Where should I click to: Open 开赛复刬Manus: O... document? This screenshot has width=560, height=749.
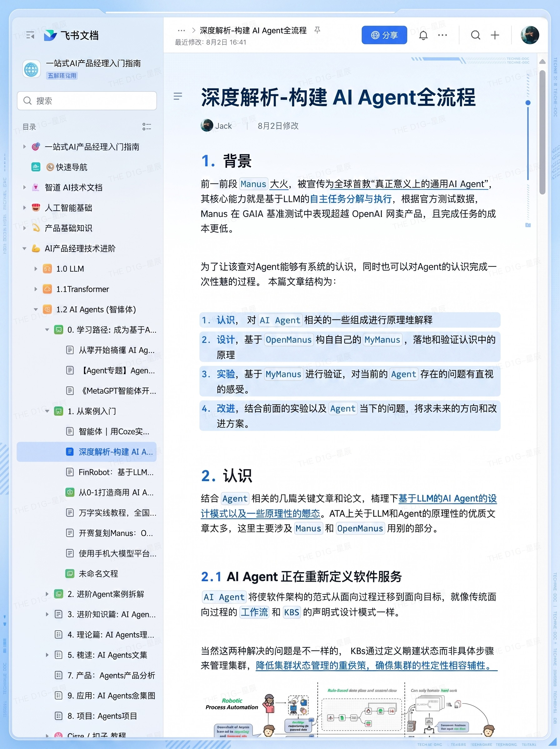tap(116, 533)
